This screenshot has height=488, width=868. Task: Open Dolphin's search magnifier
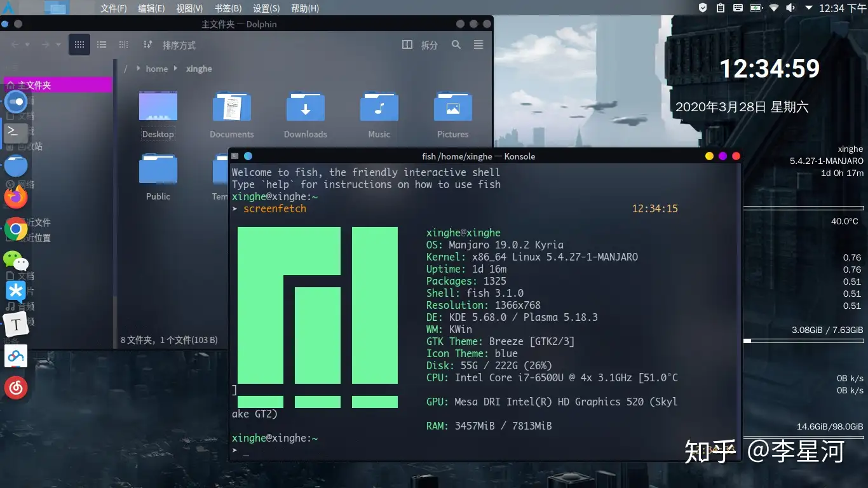456,44
